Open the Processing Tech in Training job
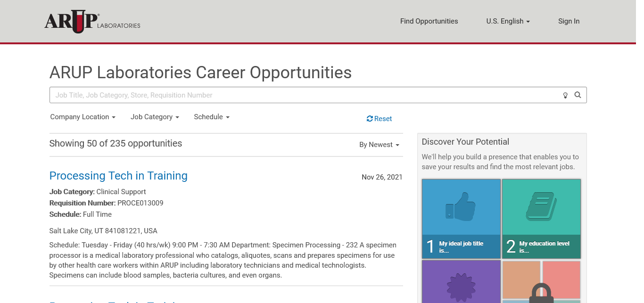The image size is (644, 303). pos(118,176)
